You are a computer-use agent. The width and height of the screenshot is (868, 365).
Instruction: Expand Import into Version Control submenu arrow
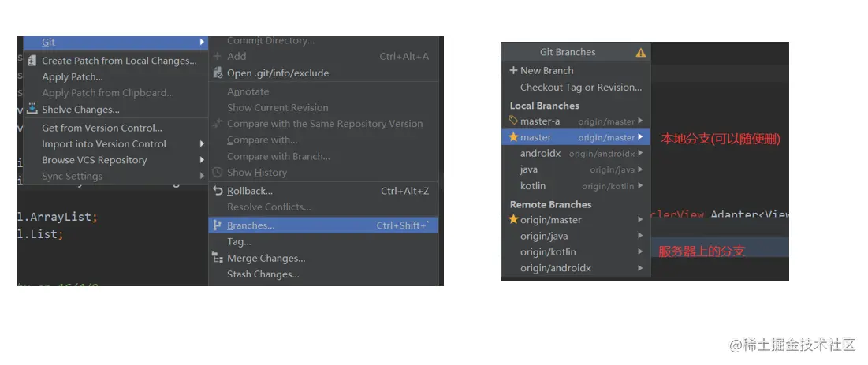click(202, 144)
